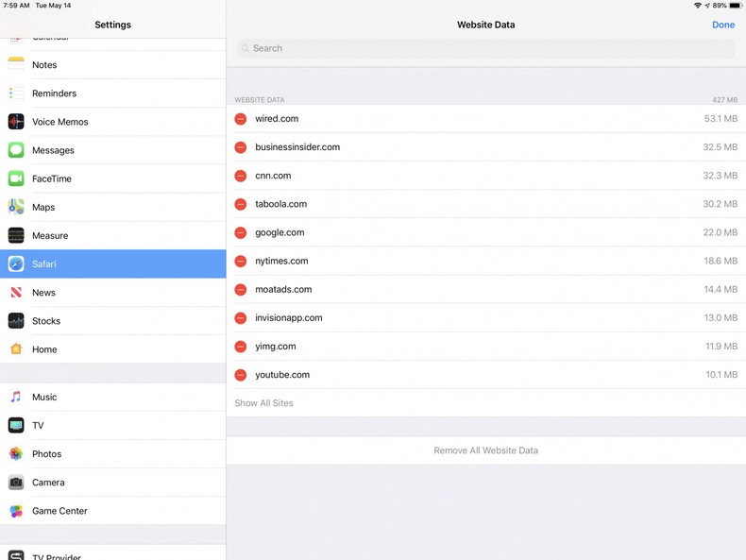Image resolution: width=746 pixels, height=560 pixels.
Task: Tap the red minus icon for cnn.com
Action: (x=241, y=176)
